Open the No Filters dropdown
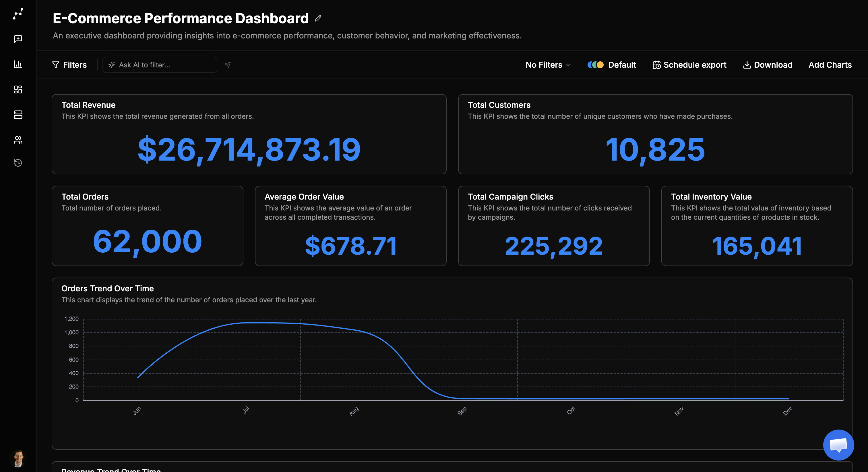This screenshot has height=472, width=868. tap(548, 65)
